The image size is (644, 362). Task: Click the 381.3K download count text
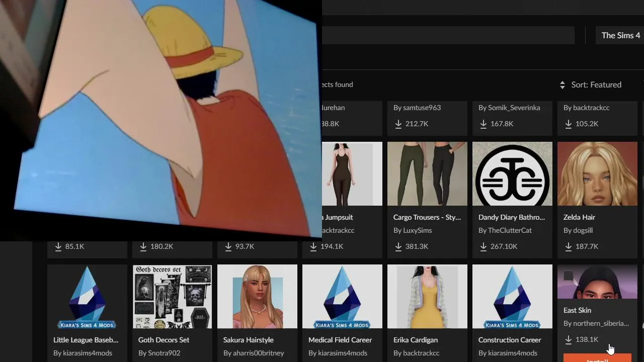(x=417, y=246)
